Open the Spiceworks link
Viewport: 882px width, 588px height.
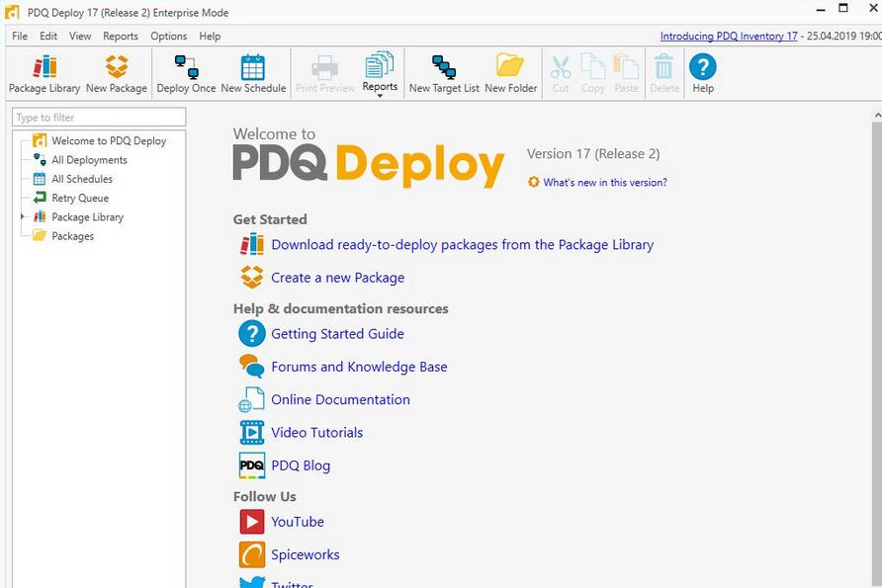click(x=306, y=554)
